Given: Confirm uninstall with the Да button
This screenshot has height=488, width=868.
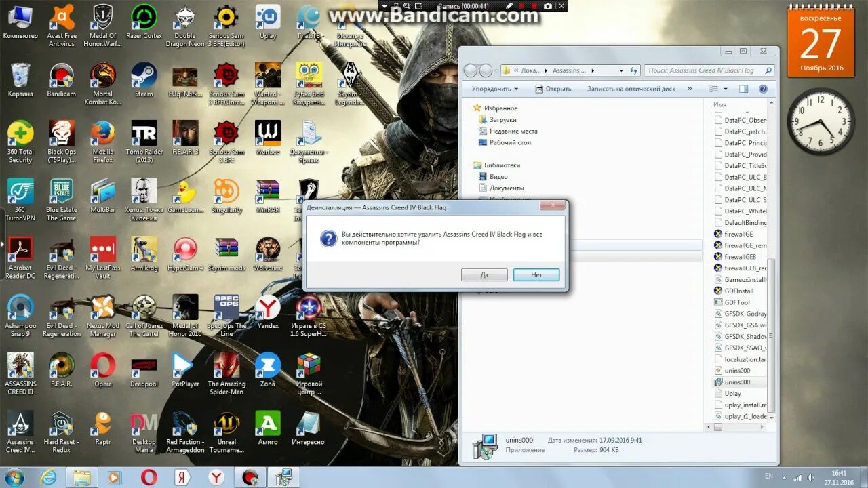Looking at the screenshot, I should pyautogui.click(x=484, y=275).
